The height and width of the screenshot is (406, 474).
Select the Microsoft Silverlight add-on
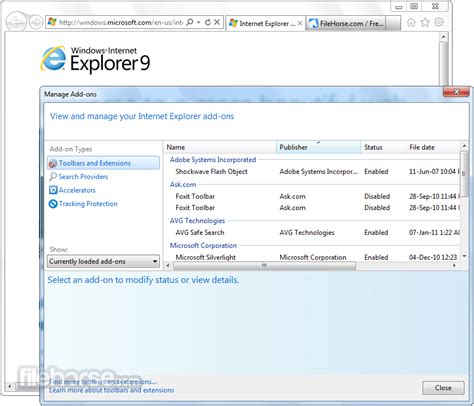pyautogui.click(x=205, y=257)
